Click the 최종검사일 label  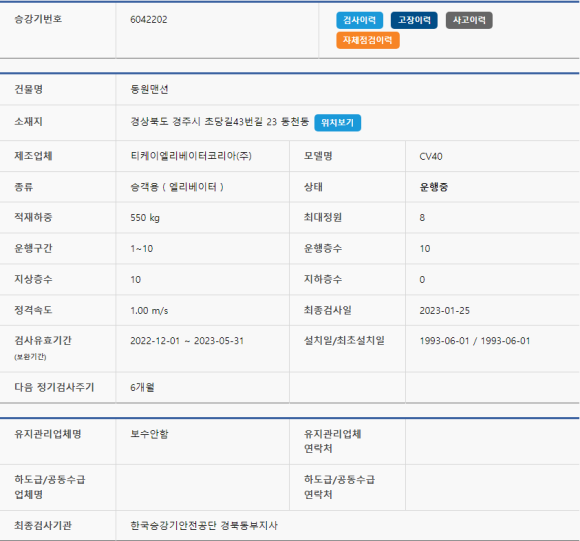(328, 310)
